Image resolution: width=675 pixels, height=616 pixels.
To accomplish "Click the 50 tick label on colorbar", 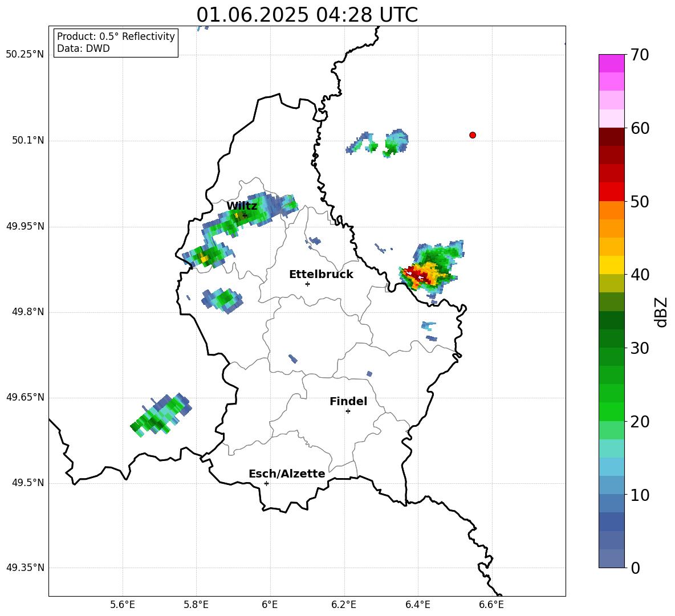I will tap(640, 201).
